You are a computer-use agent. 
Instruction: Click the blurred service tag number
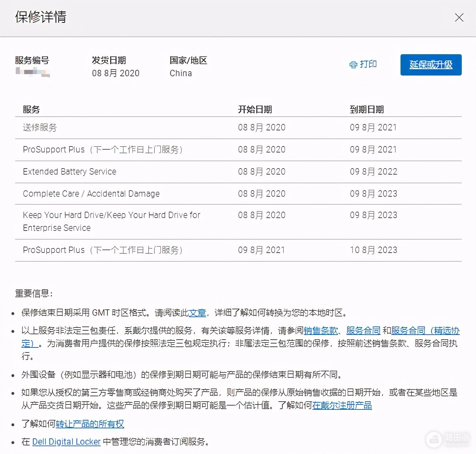(x=32, y=72)
